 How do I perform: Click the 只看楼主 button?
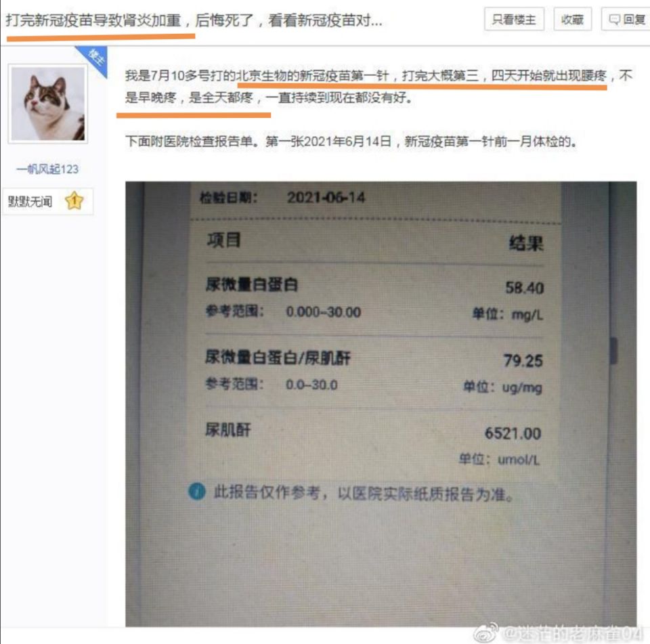[514, 19]
